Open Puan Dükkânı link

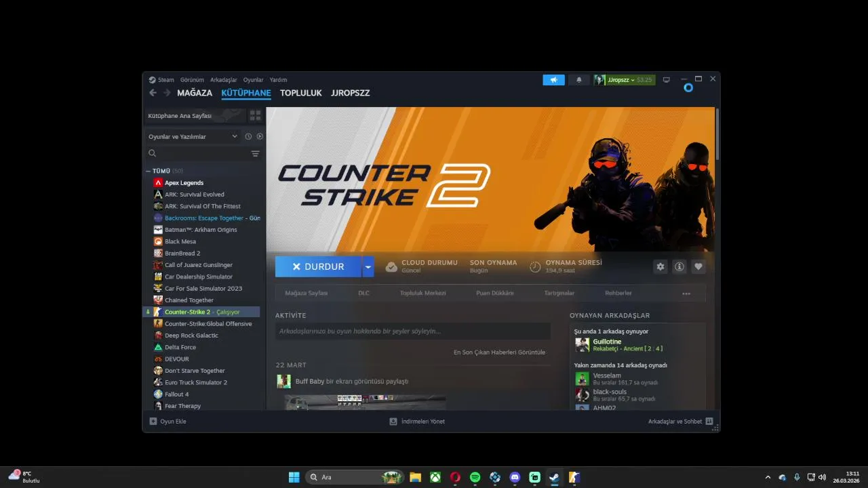[495, 293]
